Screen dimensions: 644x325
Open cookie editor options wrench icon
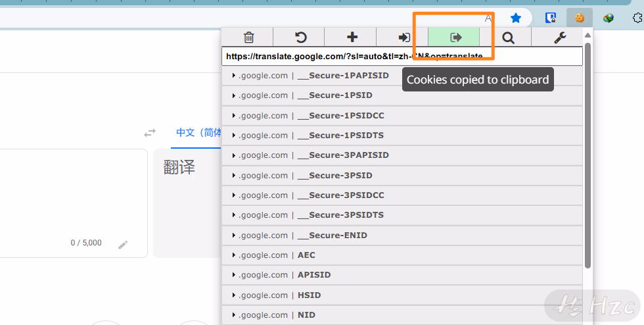[x=559, y=37]
